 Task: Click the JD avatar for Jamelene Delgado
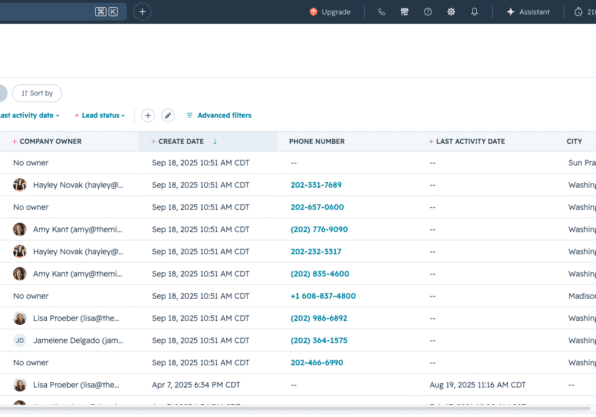point(20,340)
